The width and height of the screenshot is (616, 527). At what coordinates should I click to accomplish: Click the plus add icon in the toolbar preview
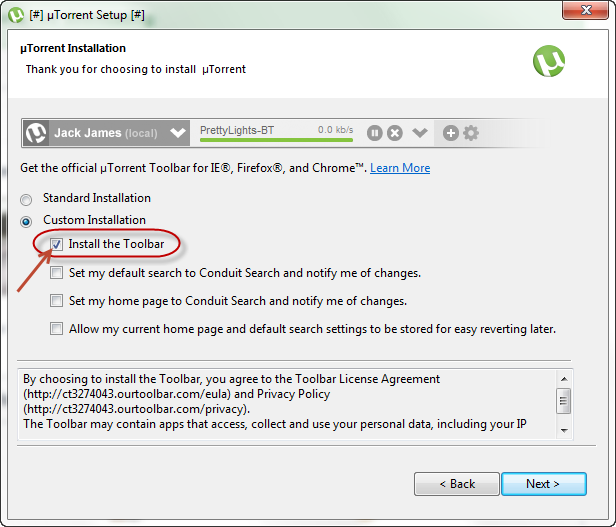click(451, 133)
